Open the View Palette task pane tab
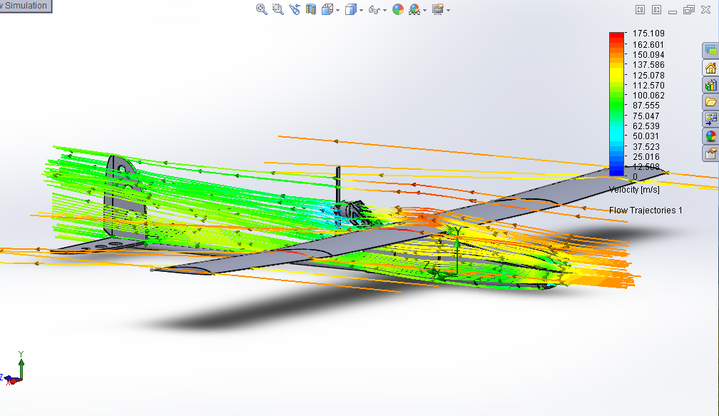Image resolution: width=719 pixels, height=416 pixels. click(x=711, y=119)
